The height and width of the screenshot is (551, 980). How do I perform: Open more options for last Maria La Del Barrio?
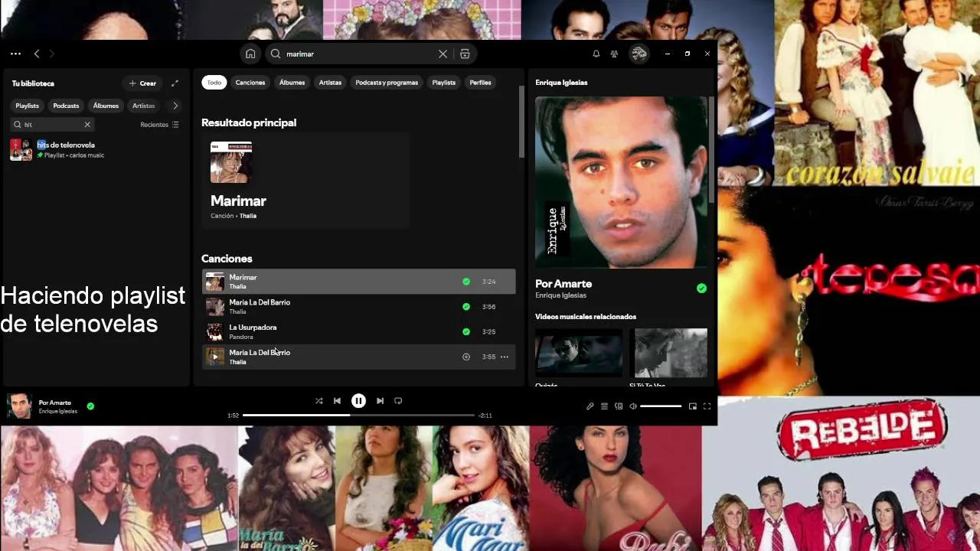point(504,357)
